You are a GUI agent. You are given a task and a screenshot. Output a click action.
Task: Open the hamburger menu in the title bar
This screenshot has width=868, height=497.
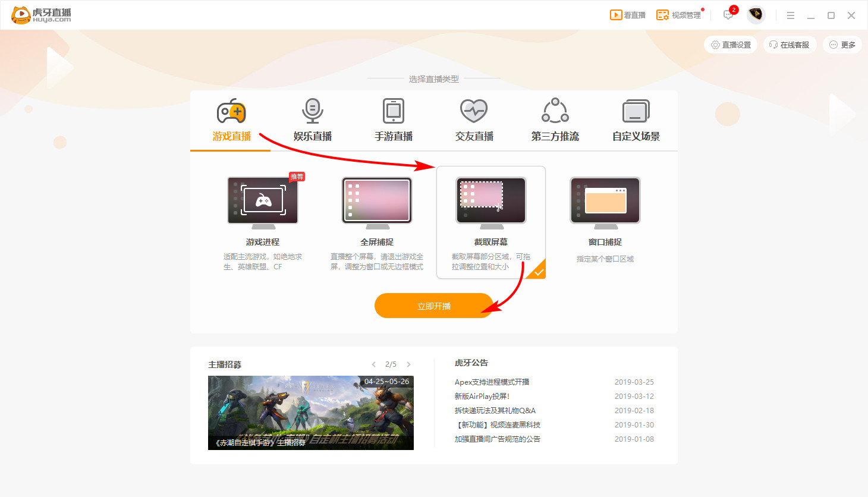791,15
